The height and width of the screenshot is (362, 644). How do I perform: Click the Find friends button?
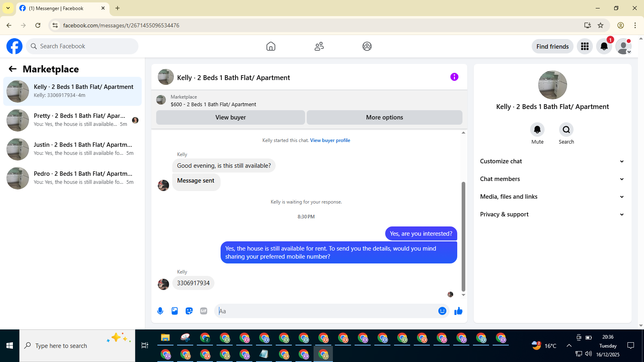point(552,46)
